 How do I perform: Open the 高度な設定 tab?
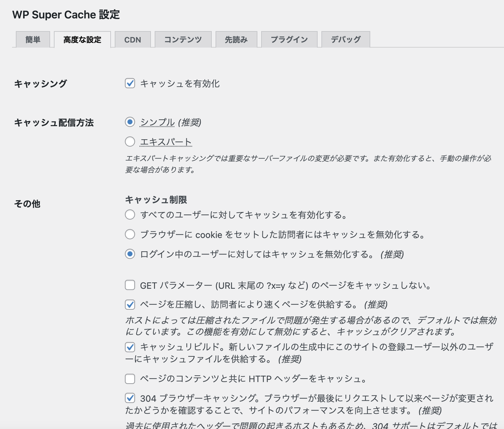pyautogui.click(x=82, y=40)
